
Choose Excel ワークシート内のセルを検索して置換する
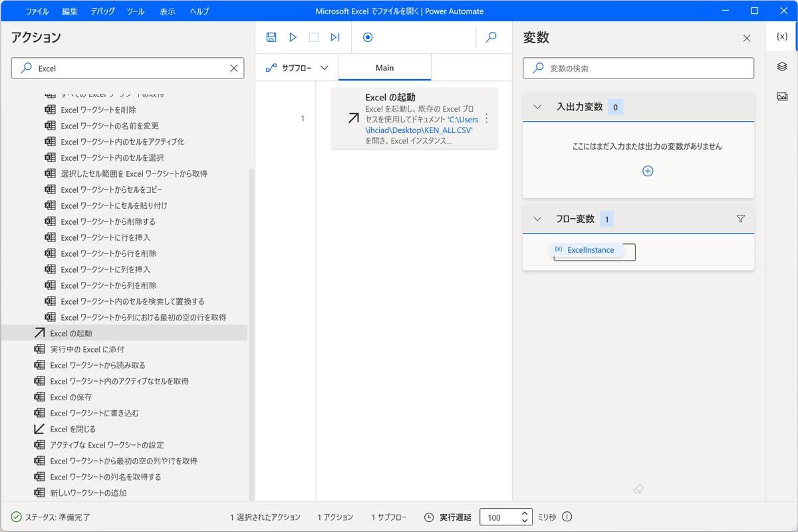[132, 301]
